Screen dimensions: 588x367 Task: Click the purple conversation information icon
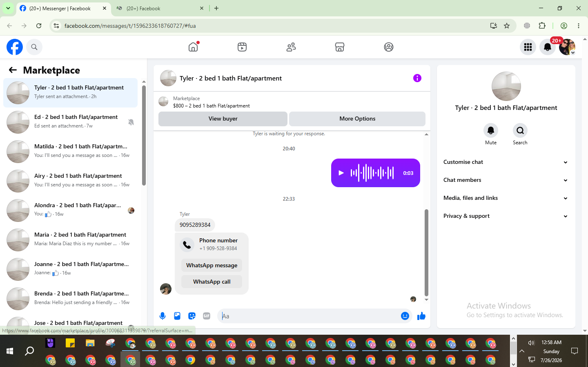pyautogui.click(x=417, y=78)
